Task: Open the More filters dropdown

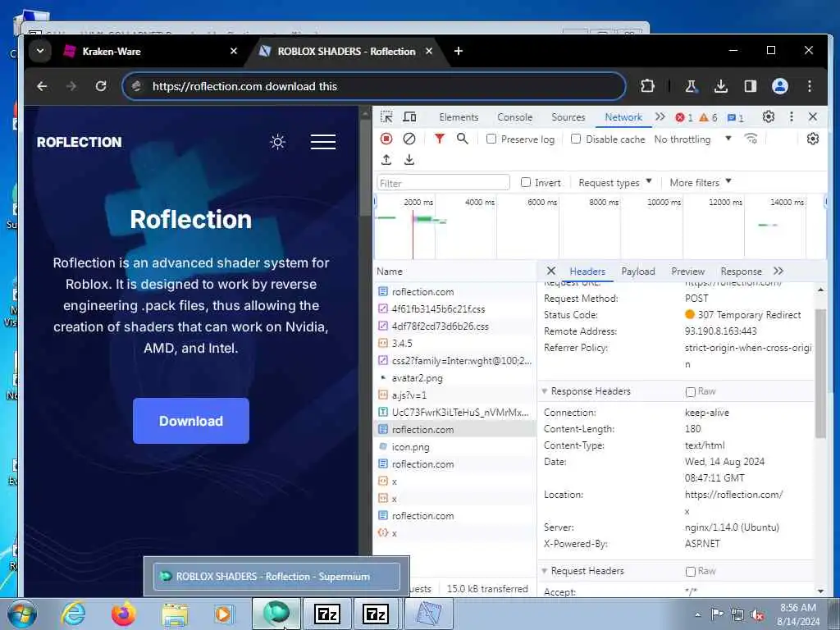Action: [701, 183]
